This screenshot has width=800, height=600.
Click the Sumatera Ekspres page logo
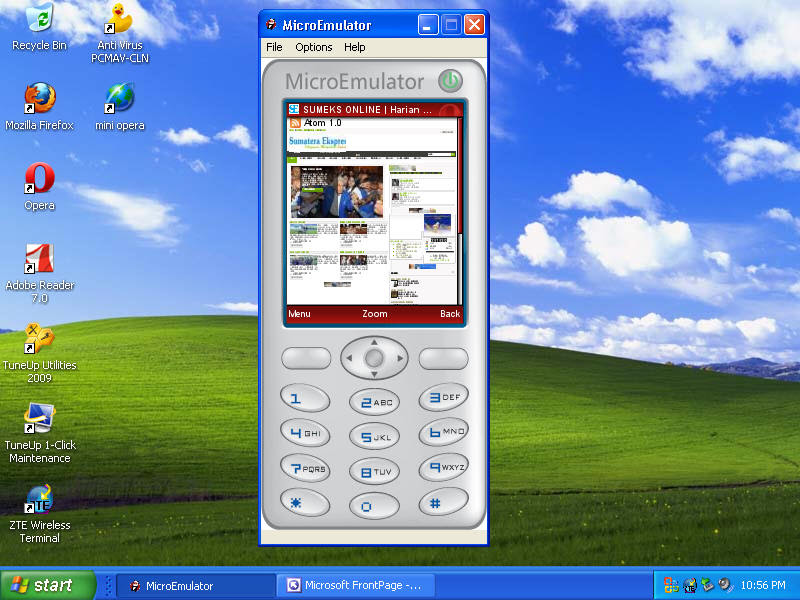317,141
